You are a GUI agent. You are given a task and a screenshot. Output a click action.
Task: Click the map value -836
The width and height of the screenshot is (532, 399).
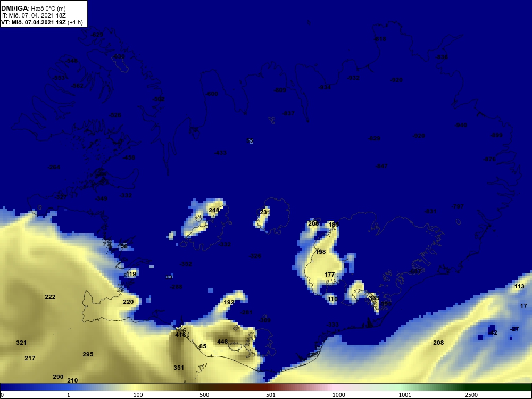pos(442,57)
